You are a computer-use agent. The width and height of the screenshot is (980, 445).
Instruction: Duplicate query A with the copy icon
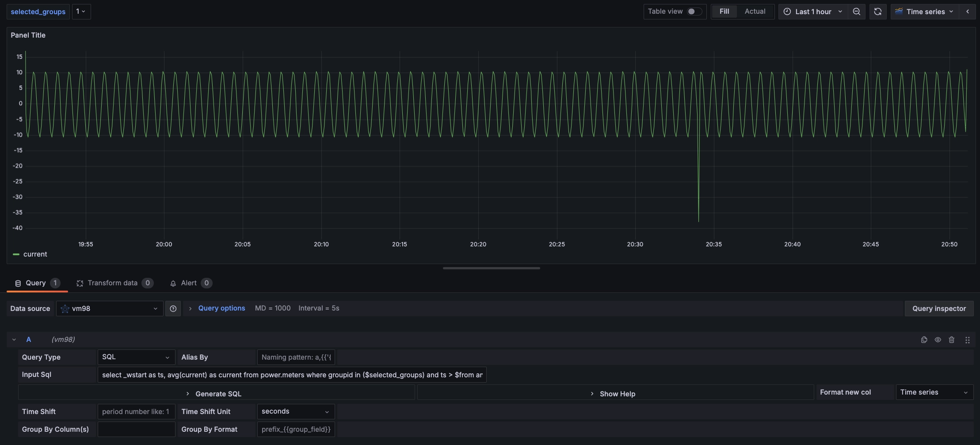point(924,340)
